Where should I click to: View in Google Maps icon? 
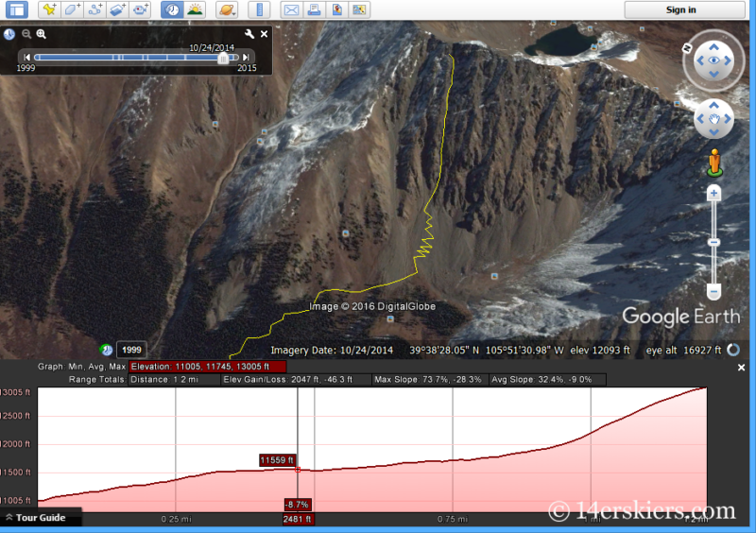pos(337,9)
